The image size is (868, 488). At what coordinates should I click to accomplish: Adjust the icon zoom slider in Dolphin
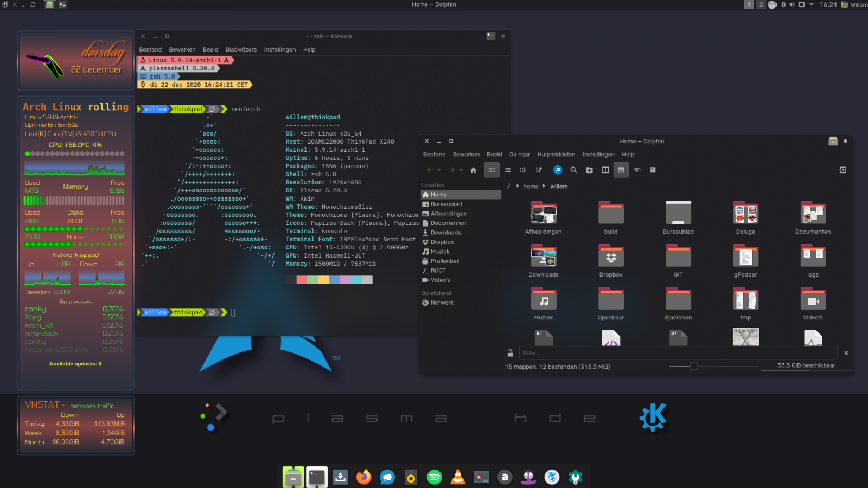[x=694, y=367]
